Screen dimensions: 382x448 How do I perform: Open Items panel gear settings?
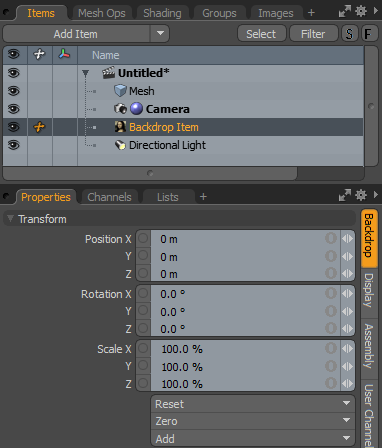pyautogui.click(x=361, y=12)
